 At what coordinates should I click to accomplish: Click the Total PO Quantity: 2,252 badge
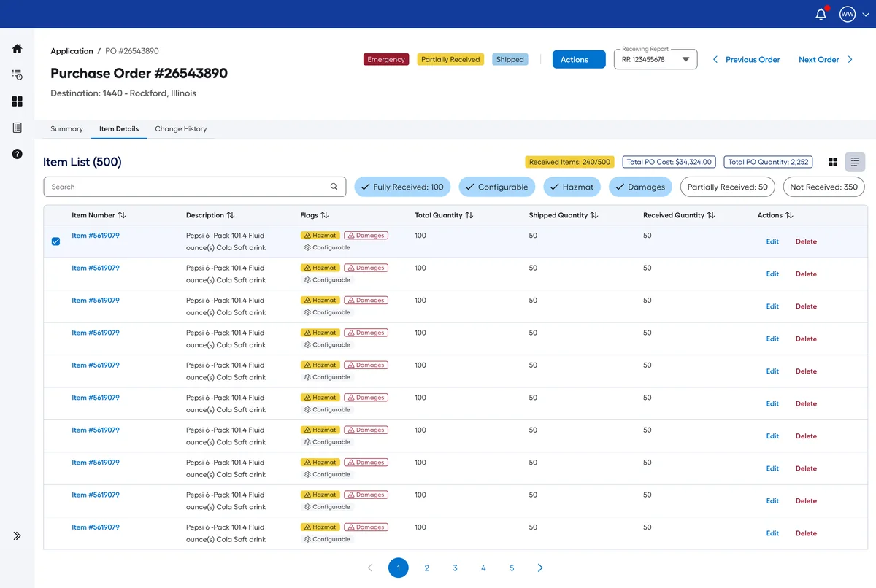coord(768,162)
